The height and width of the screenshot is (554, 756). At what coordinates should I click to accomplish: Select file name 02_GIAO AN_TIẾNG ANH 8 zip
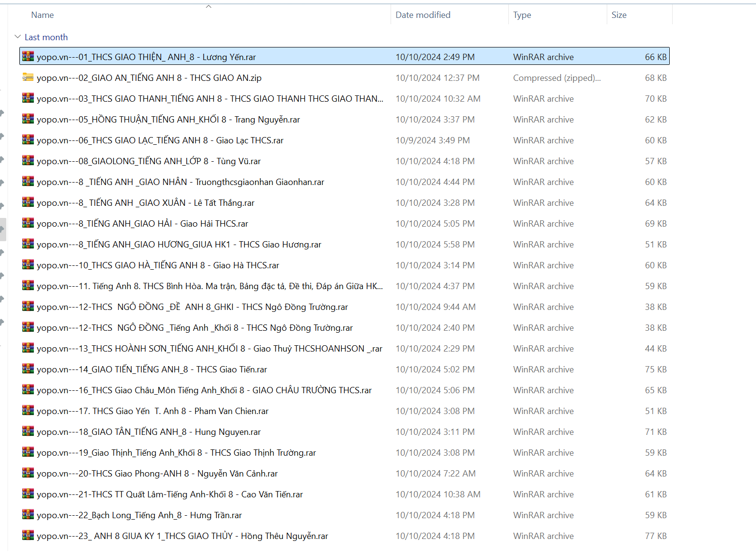(x=149, y=78)
